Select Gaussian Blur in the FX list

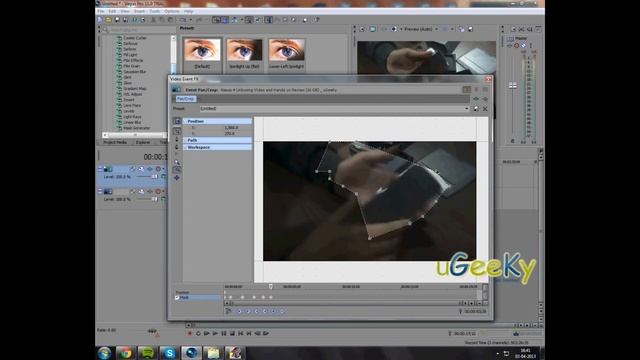pyautogui.click(x=134, y=71)
